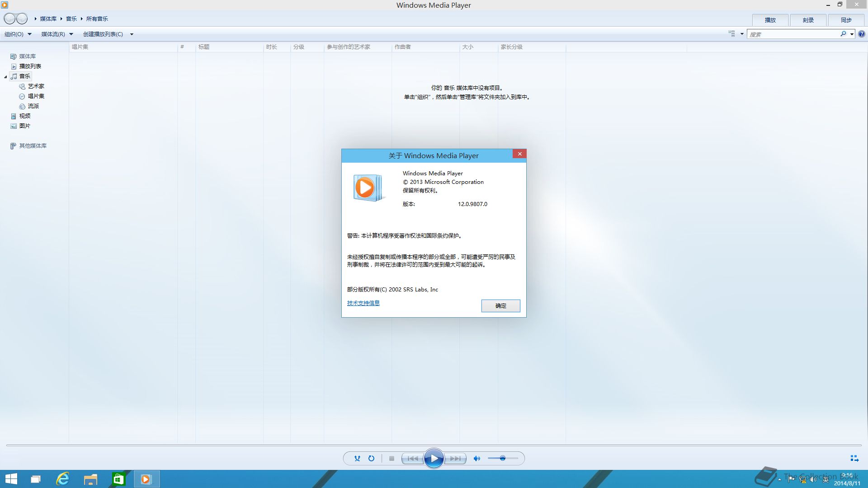This screenshot has width=868, height=488.
Task: Open Help with the blue question icon
Action: point(862,34)
